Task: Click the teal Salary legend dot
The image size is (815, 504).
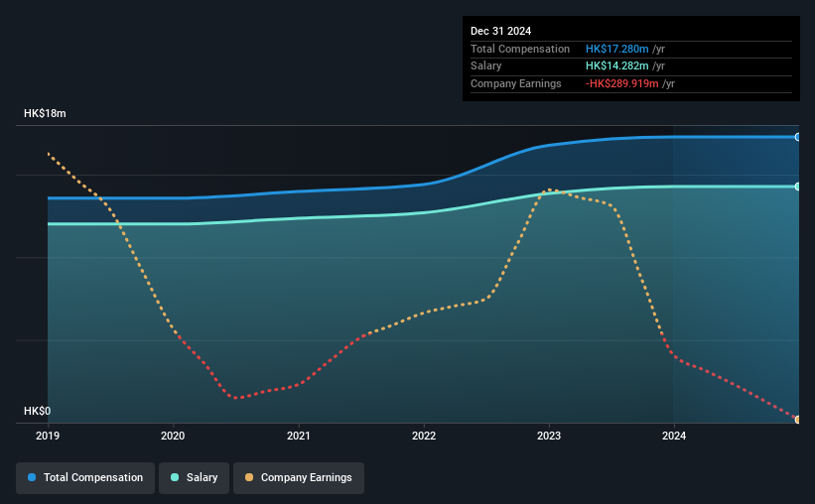Action: click(x=175, y=477)
